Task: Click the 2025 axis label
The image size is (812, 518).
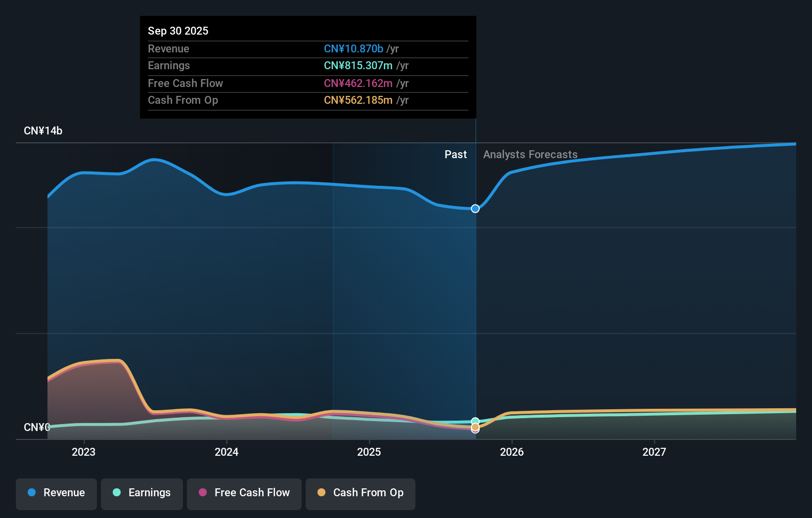Action: 369,452
